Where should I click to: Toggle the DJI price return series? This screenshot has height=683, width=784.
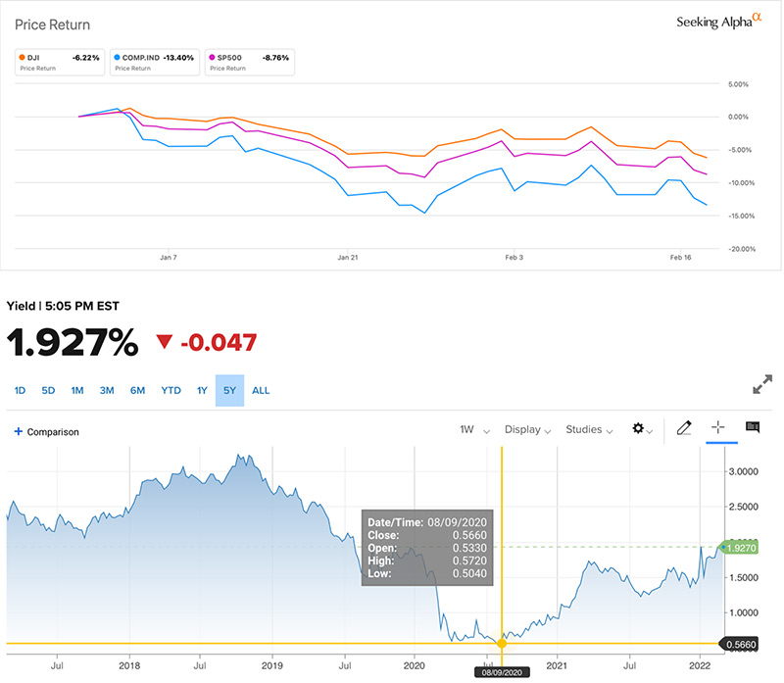point(55,62)
